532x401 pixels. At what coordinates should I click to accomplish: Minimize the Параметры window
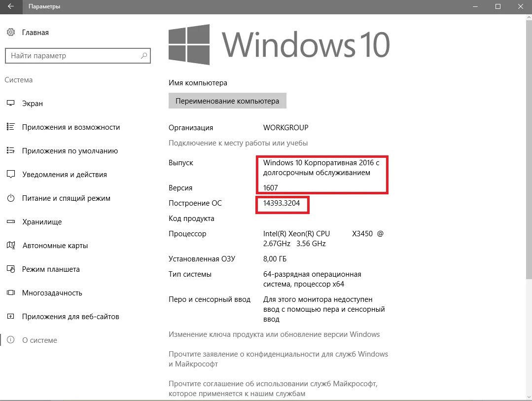pyautogui.click(x=475, y=6)
